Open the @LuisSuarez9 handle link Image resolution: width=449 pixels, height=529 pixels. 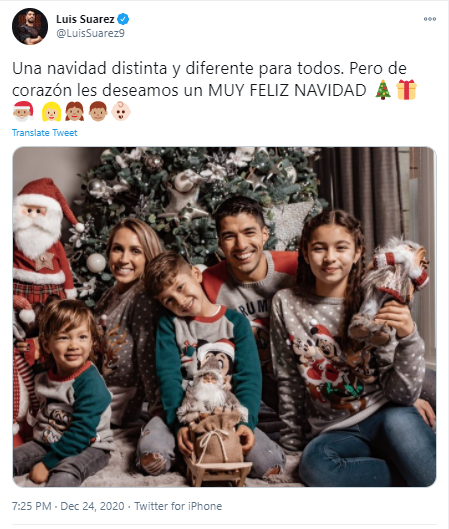point(90,33)
